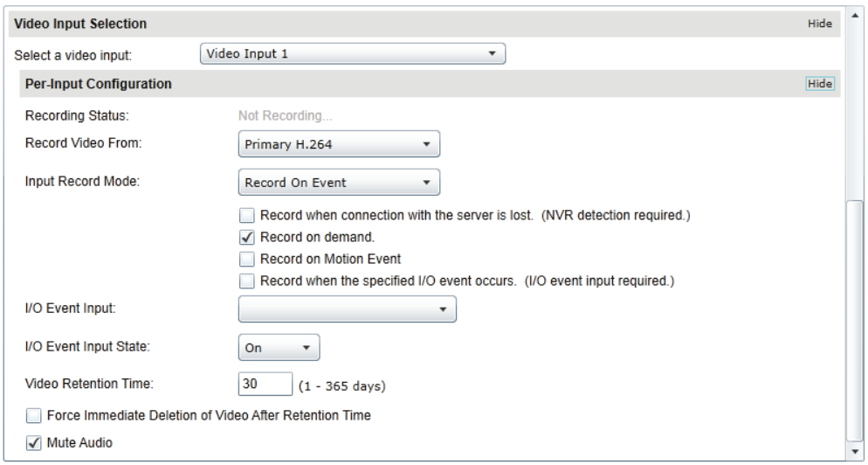The image size is (868, 465).
Task: Open the Record Video From dropdown
Action: 339,144
